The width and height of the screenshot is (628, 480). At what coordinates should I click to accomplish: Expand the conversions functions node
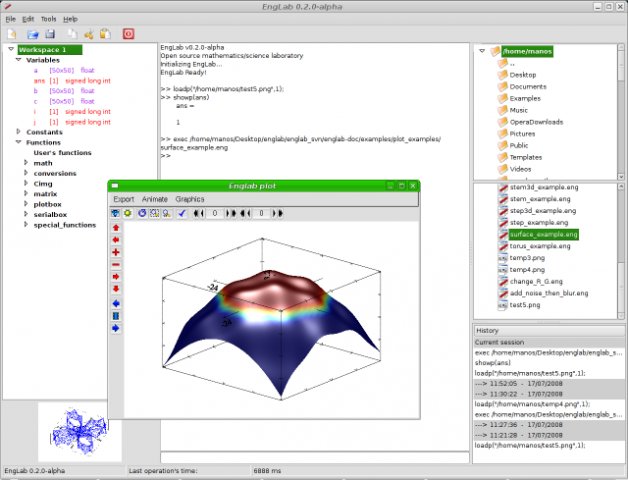[x=26, y=173]
